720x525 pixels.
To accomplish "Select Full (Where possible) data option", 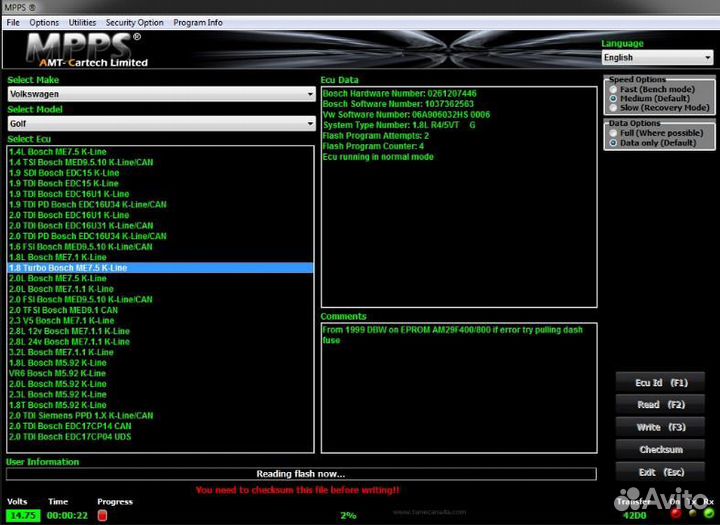I will tap(613, 133).
